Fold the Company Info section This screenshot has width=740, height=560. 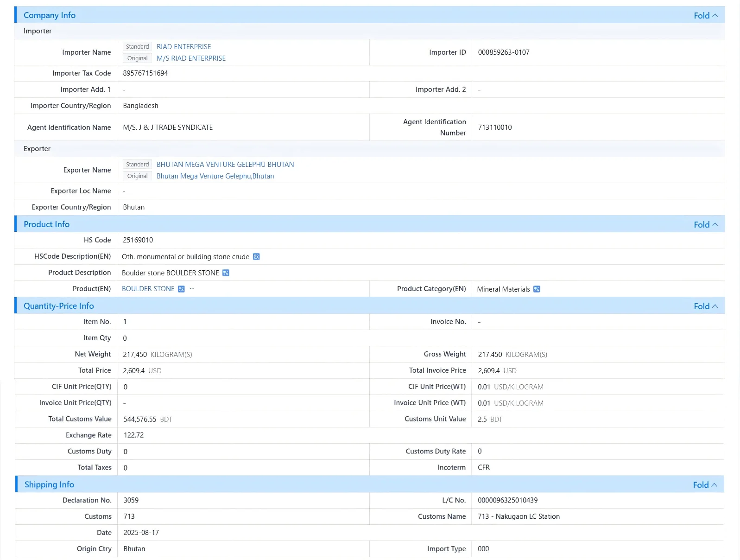pyautogui.click(x=706, y=15)
